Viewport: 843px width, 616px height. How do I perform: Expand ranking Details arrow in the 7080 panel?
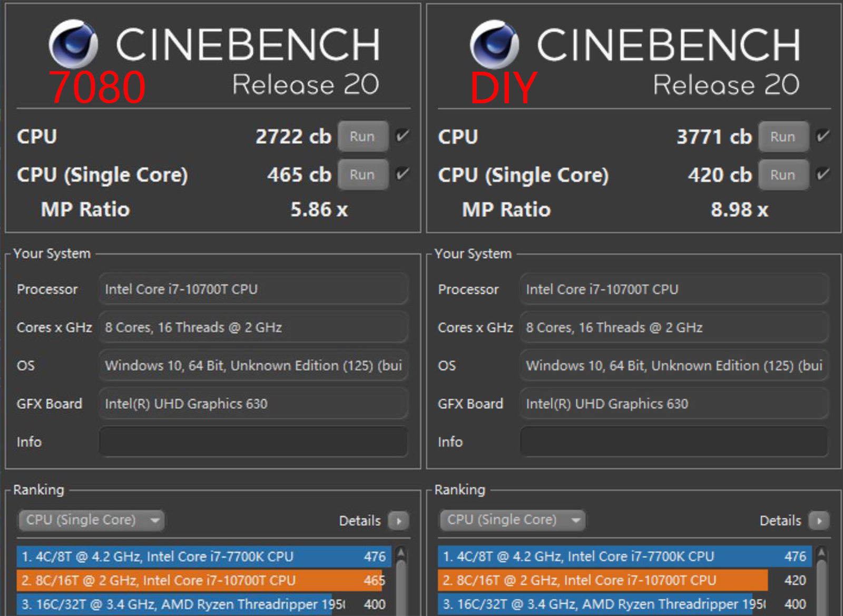399,521
